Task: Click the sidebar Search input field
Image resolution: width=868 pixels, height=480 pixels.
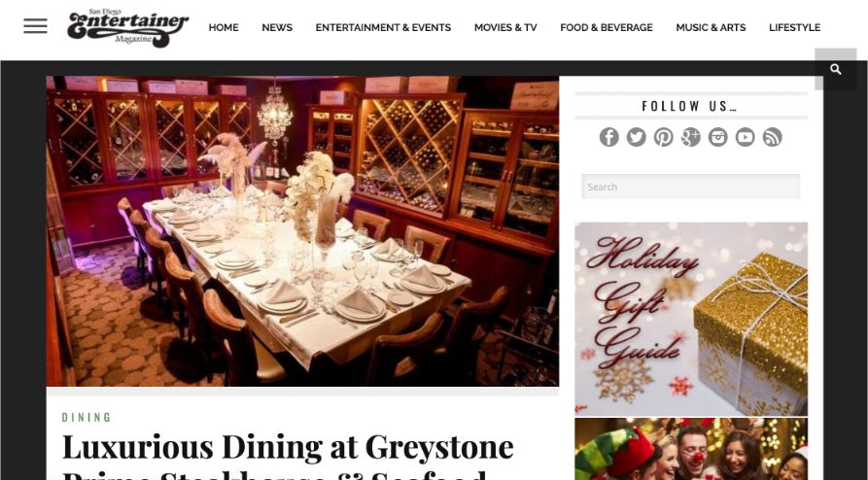Action: point(690,187)
